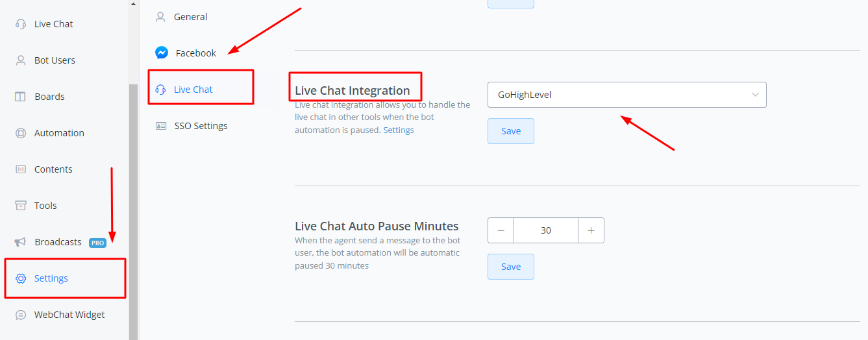Click the Broadcasts megaphone icon
This screenshot has height=340, width=868.
coord(21,242)
